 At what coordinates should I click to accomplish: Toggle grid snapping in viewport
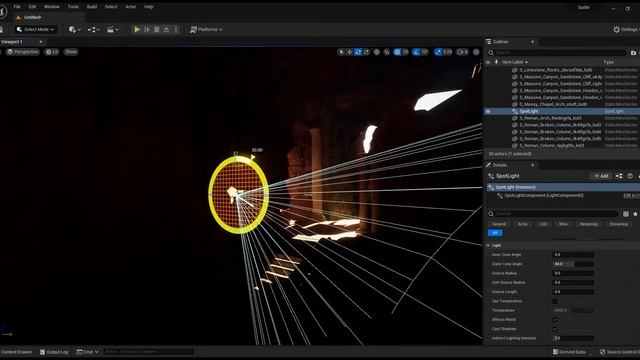tap(397, 52)
